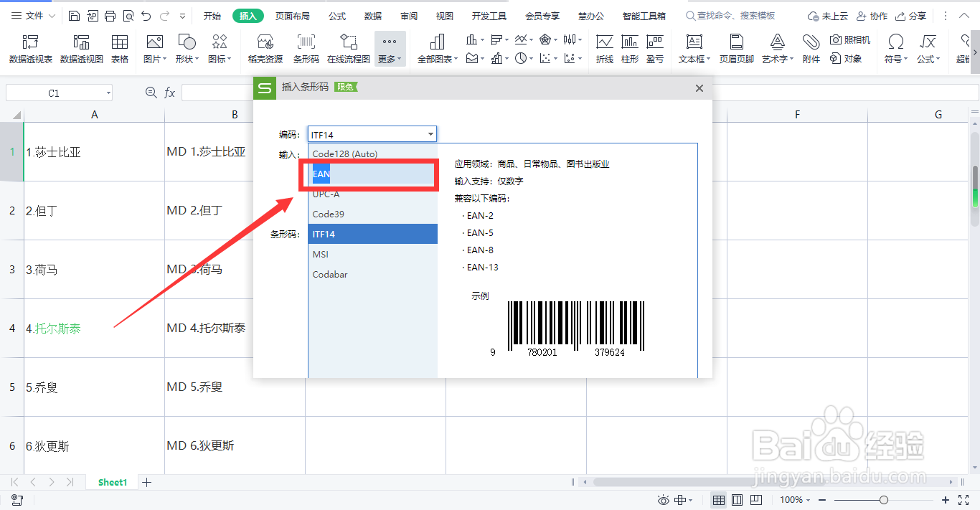
Task: Add a new sheet with plus icon
Action: click(146, 482)
